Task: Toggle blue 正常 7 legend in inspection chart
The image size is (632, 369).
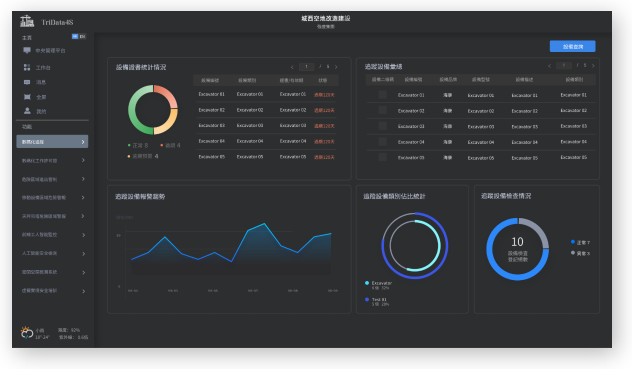Action: (x=580, y=242)
